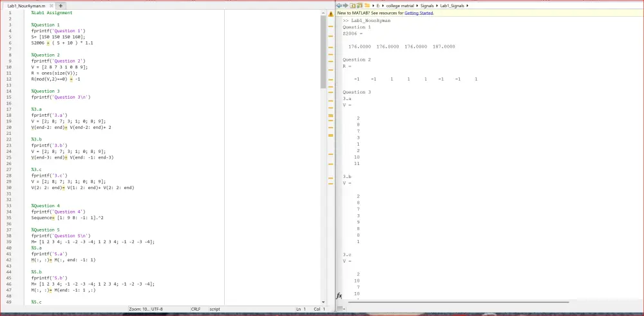The image size is (644, 316).
Task: Click the 'V(end-2: end)= V(end-2: end)+ 2' line
Action: [x=71, y=128]
